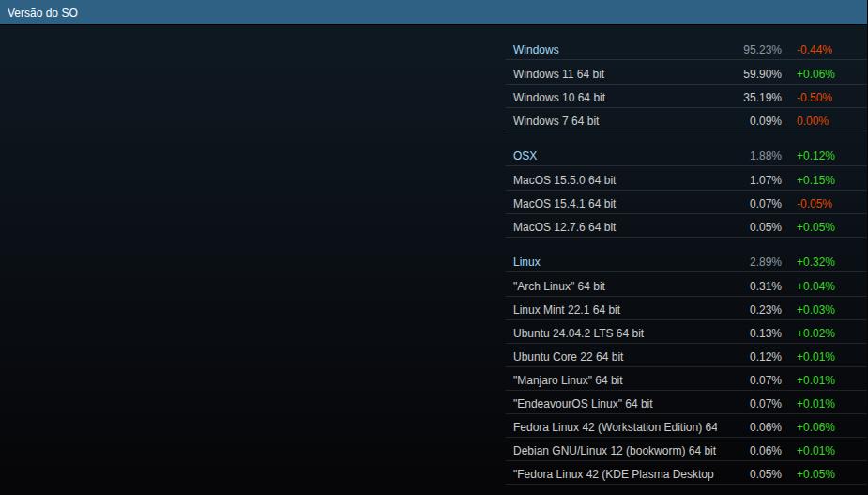The width and height of the screenshot is (868, 495).
Task: Click the 'Windows 11 64 bit' row label
Action: click(558, 73)
